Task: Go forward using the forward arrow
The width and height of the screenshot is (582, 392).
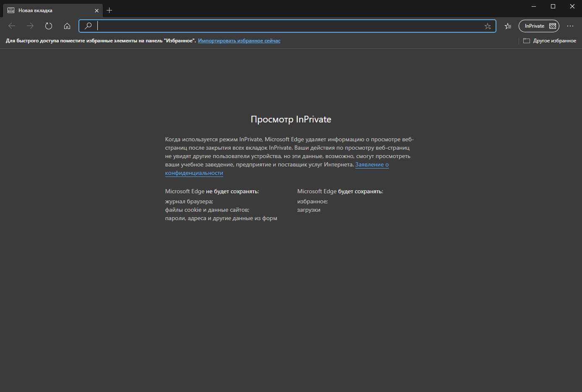Action: click(x=30, y=26)
